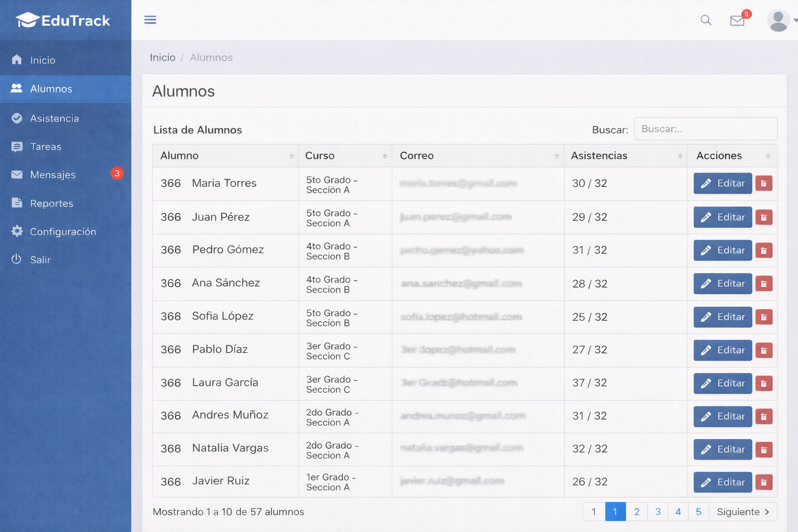Viewport: 798px width, 532px height.
Task: Select the Asistencia sidebar icon
Action: pyautogui.click(x=17, y=118)
